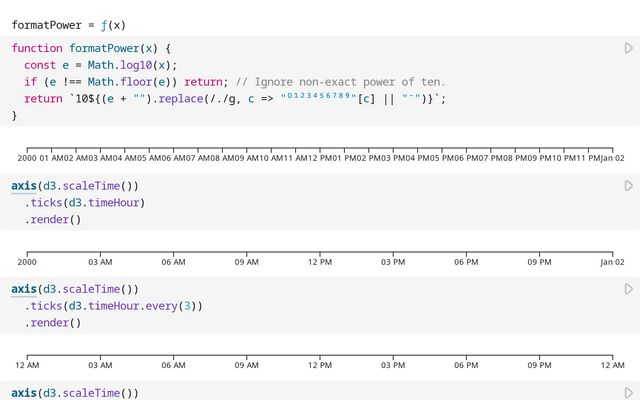Run the formatPower function cell with its play icon

(x=629, y=48)
